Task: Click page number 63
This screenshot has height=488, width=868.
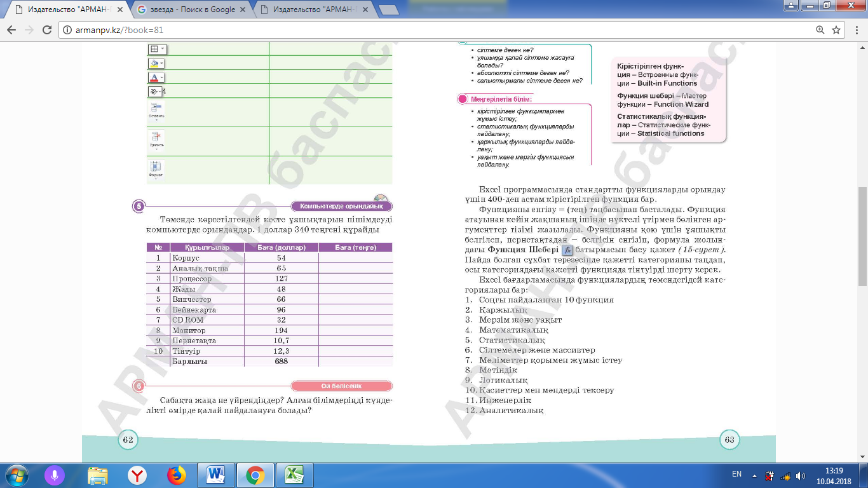Action: tap(729, 439)
